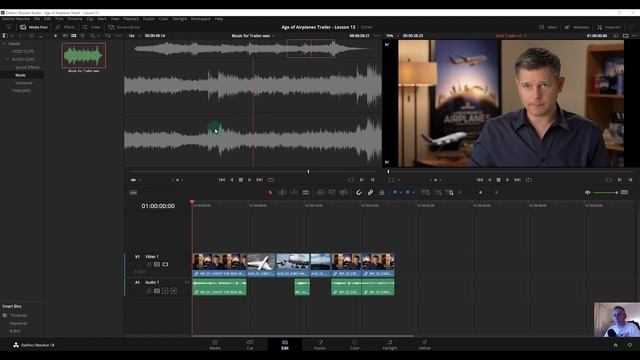Image resolution: width=640 pixels, height=360 pixels.
Task: Click the Overwrite Clip toolbar icon
Action: (x=332, y=192)
